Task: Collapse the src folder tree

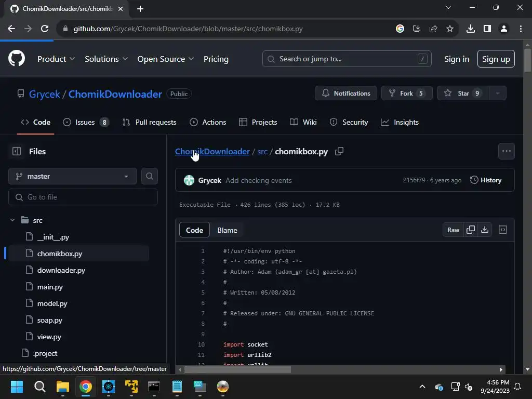Action: [12, 220]
